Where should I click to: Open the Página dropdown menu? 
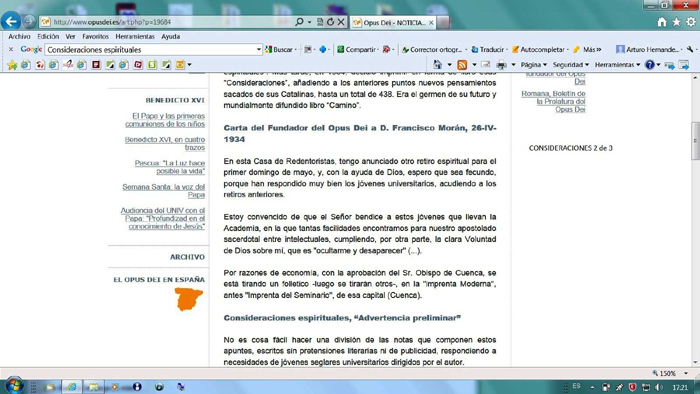(x=534, y=65)
